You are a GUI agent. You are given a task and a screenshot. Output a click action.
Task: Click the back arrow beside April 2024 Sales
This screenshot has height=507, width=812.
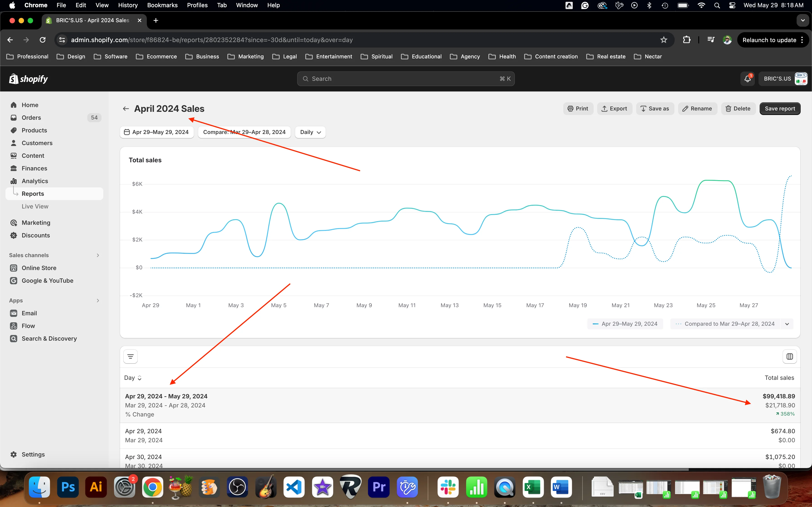pyautogui.click(x=126, y=109)
